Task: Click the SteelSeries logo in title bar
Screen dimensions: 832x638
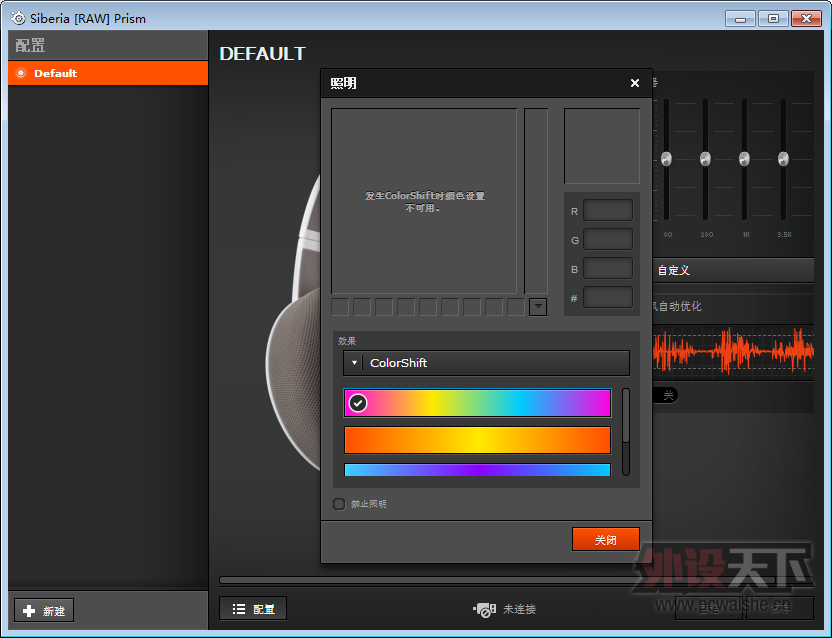Action: point(18,18)
